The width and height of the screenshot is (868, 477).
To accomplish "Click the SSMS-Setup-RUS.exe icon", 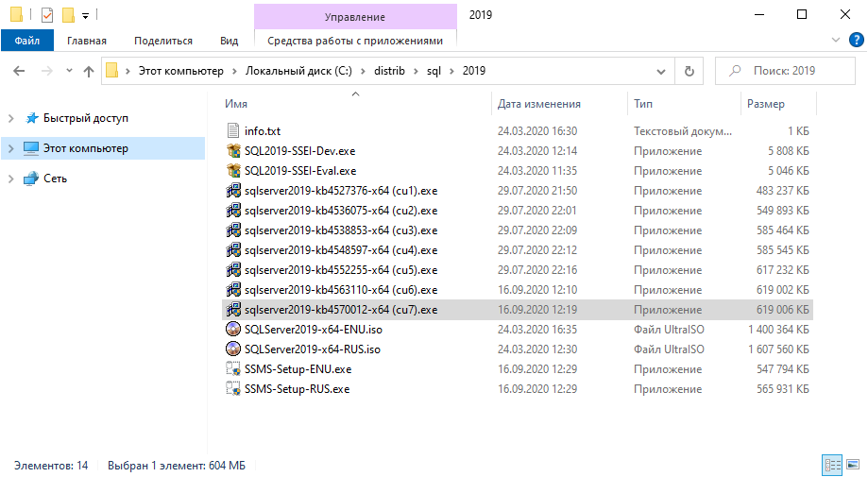I will coord(233,389).
